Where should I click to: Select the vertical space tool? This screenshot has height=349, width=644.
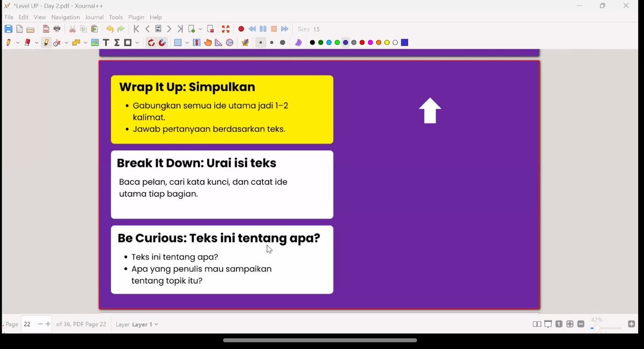tap(197, 42)
